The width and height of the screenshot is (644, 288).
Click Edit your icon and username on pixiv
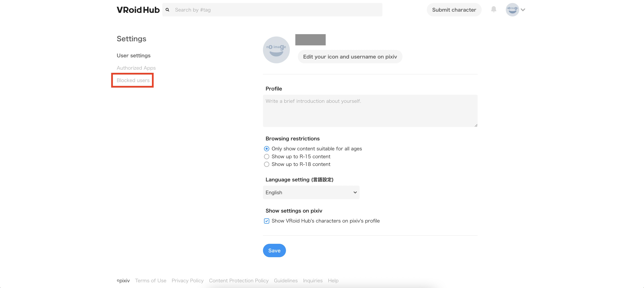(x=350, y=57)
